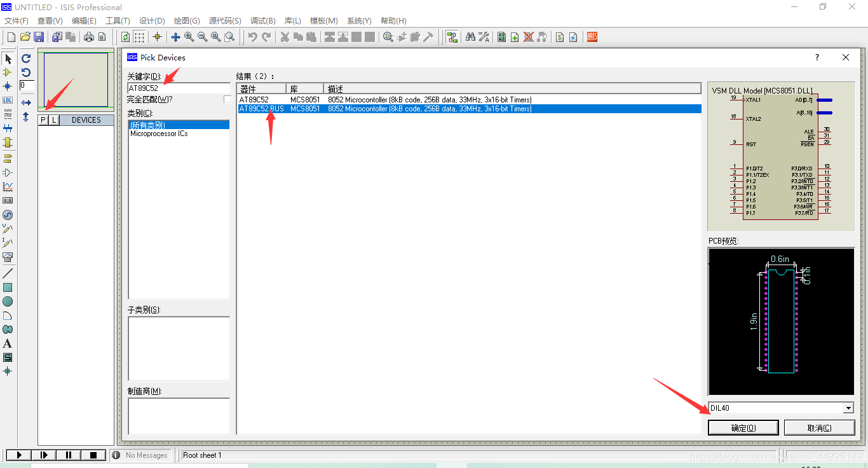Select 2D circle drawing tool
The image size is (868, 468).
(8, 301)
